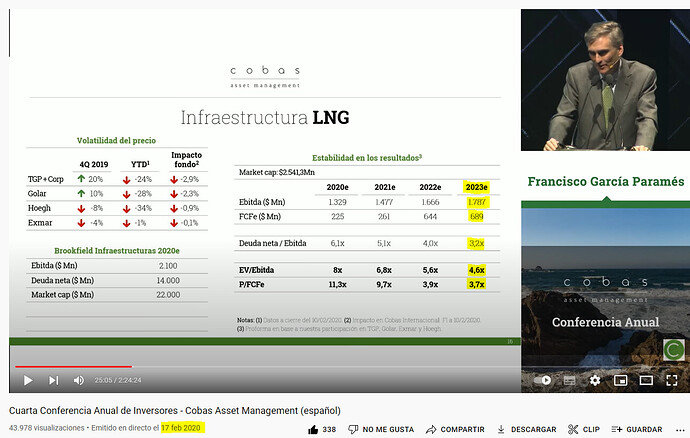The image size is (690, 438).
Task: Click the Brookfield Deuda neta value 14.000
Action: 168,280
